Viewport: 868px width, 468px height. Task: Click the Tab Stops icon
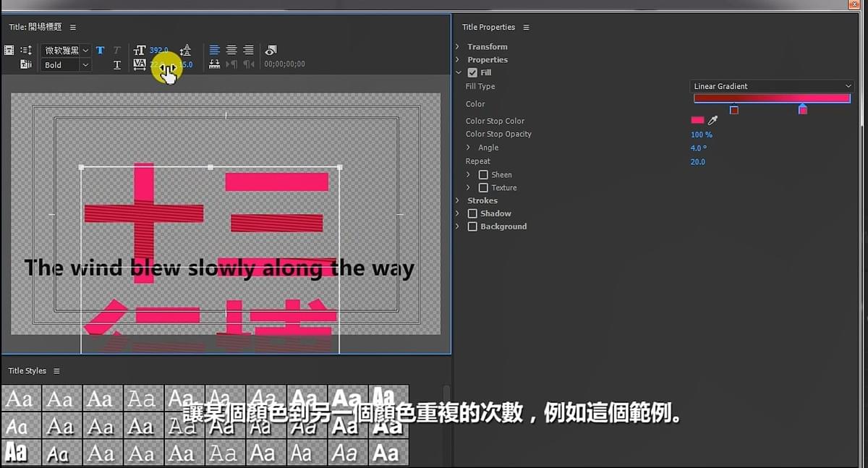[x=214, y=64]
